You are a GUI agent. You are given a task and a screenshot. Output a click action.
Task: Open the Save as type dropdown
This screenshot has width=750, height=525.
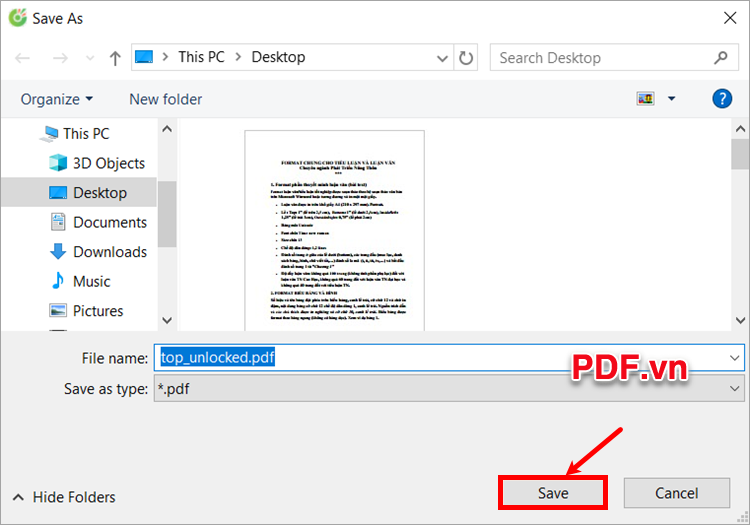point(449,388)
